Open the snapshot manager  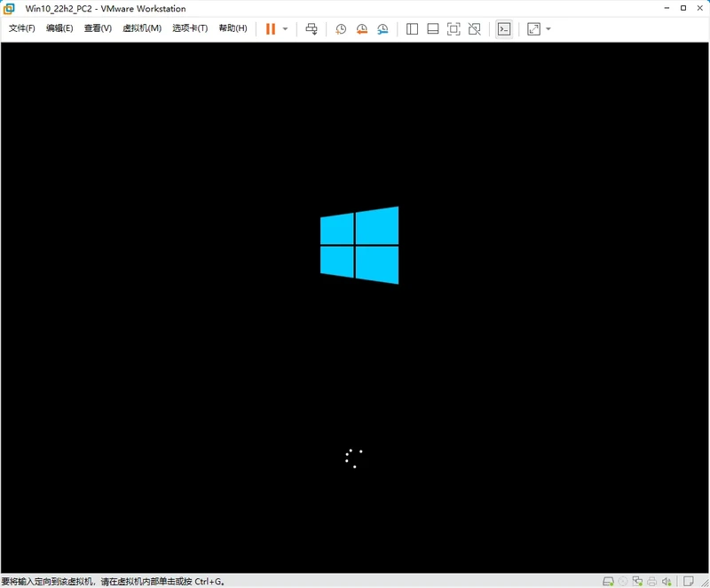click(x=383, y=29)
